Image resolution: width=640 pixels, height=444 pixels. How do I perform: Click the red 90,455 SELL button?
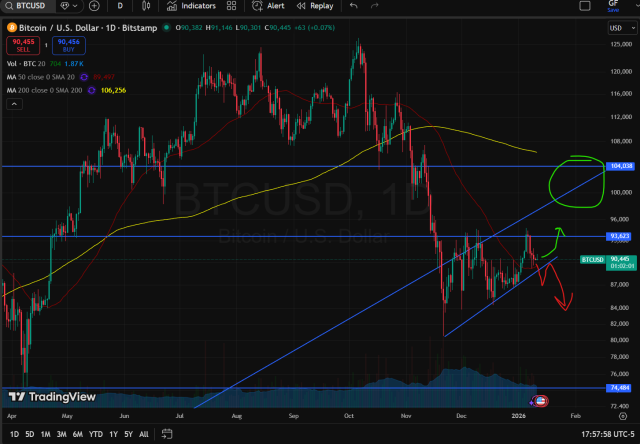click(x=20, y=45)
